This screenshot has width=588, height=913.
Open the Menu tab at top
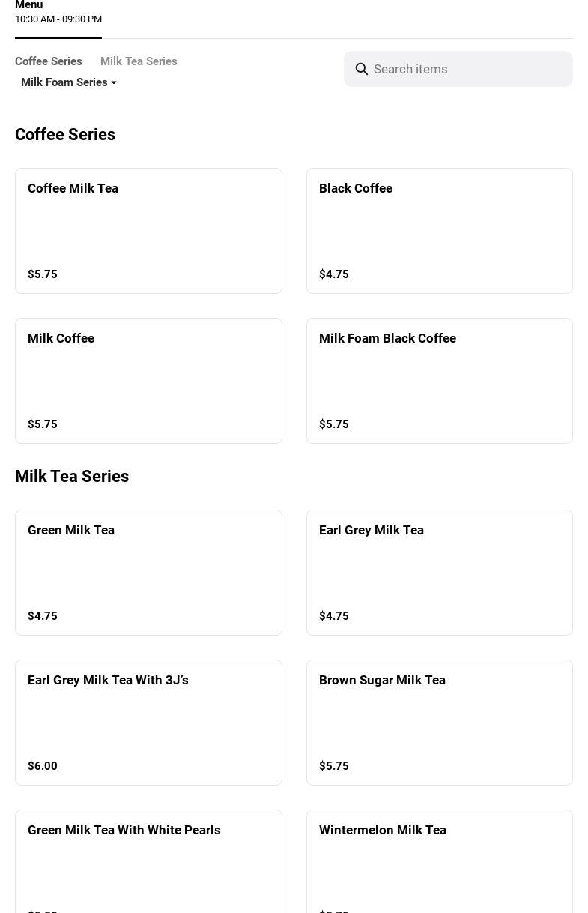point(29,5)
